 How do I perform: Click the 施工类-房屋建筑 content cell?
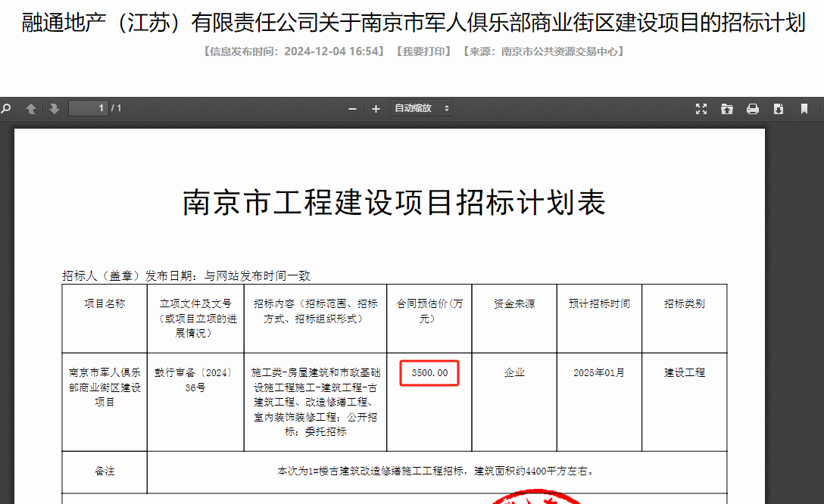click(315, 402)
